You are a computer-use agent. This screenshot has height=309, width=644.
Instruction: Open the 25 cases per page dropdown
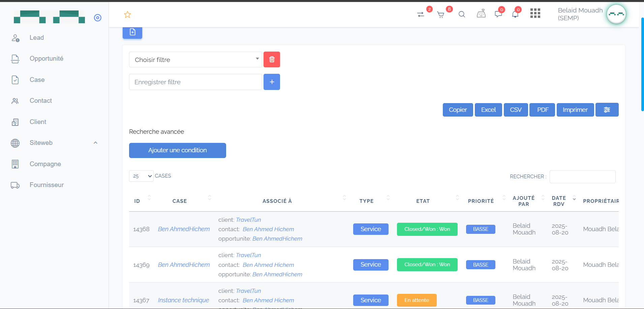click(x=141, y=176)
